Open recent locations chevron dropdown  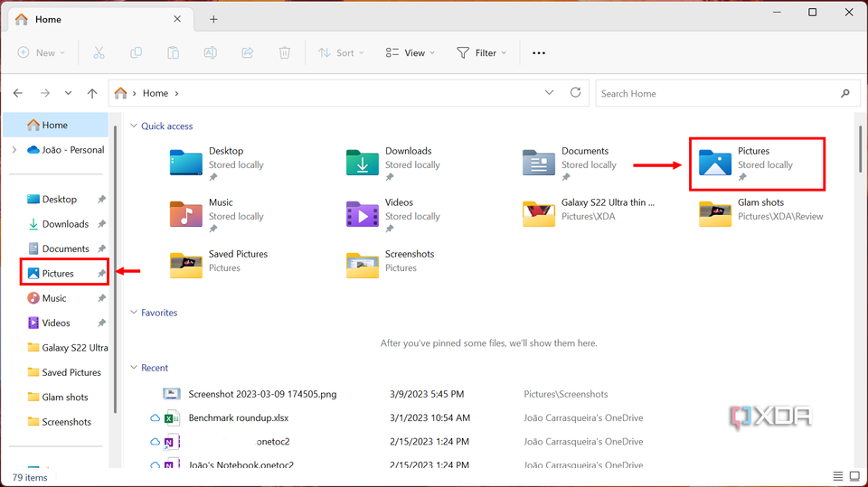click(68, 93)
